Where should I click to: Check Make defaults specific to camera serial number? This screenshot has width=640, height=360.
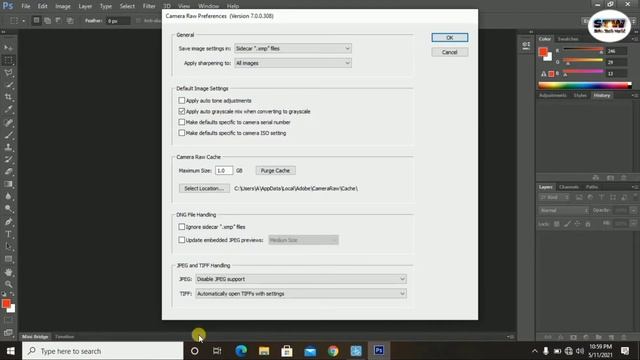click(182, 122)
